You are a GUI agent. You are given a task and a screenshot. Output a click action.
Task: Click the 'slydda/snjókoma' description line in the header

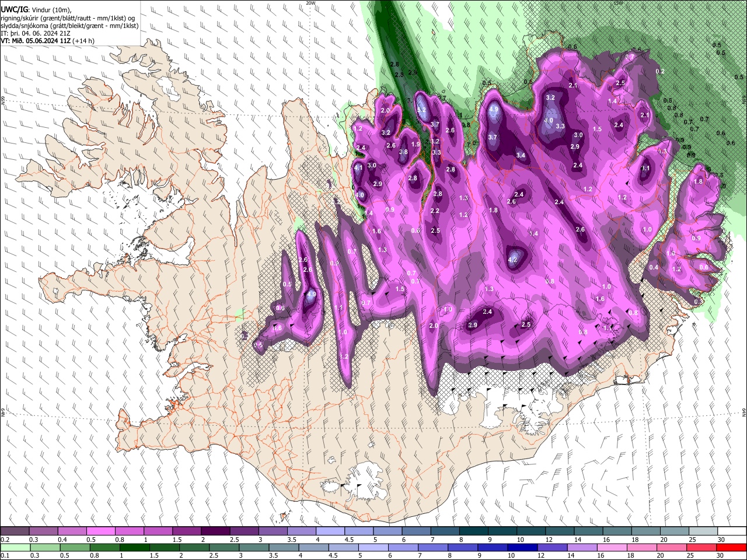click(x=69, y=26)
